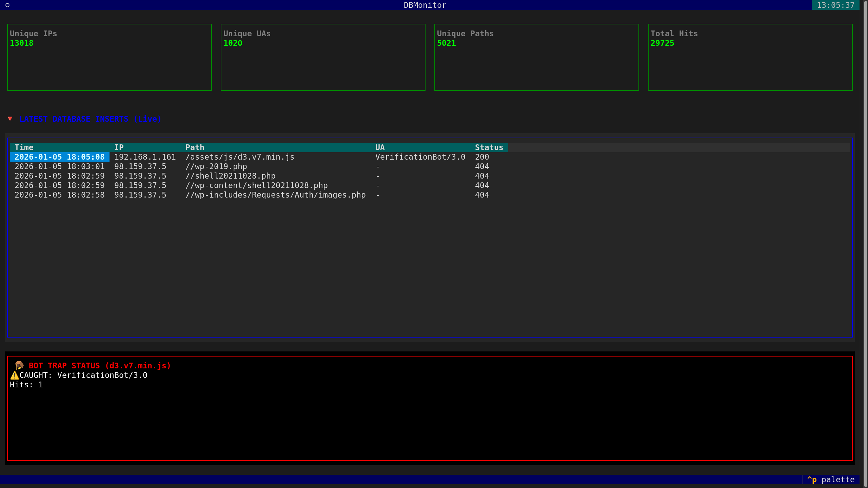The height and width of the screenshot is (488, 868).
Task: Collapse the LATEST DATABASE INSERTS section
Action: point(90,119)
